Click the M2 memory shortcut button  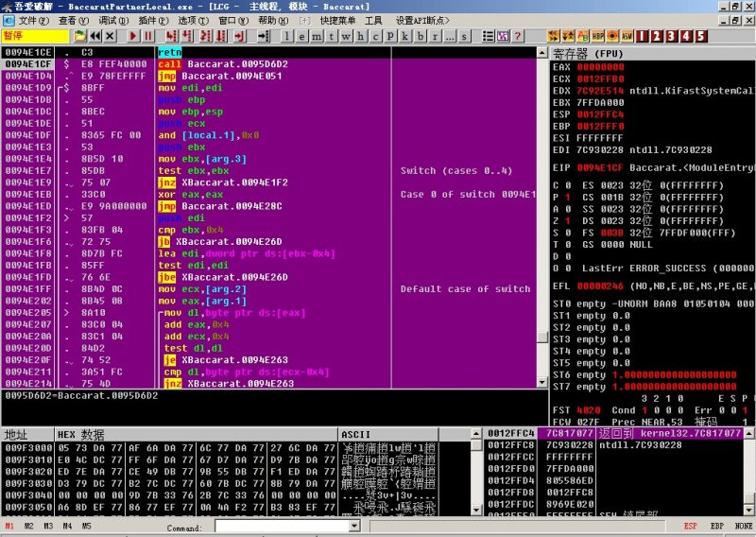pyautogui.click(x=29, y=526)
